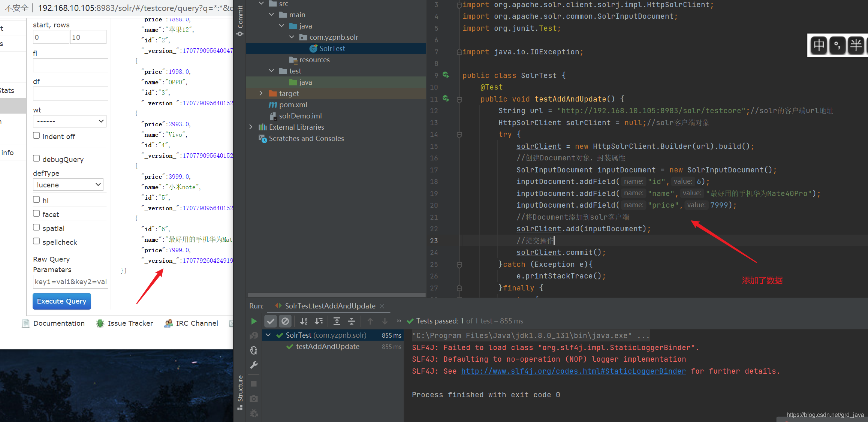Select the SolrTest.testAddAndUpdate run tab
This screenshot has height=422, width=868.
[x=329, y=306]
